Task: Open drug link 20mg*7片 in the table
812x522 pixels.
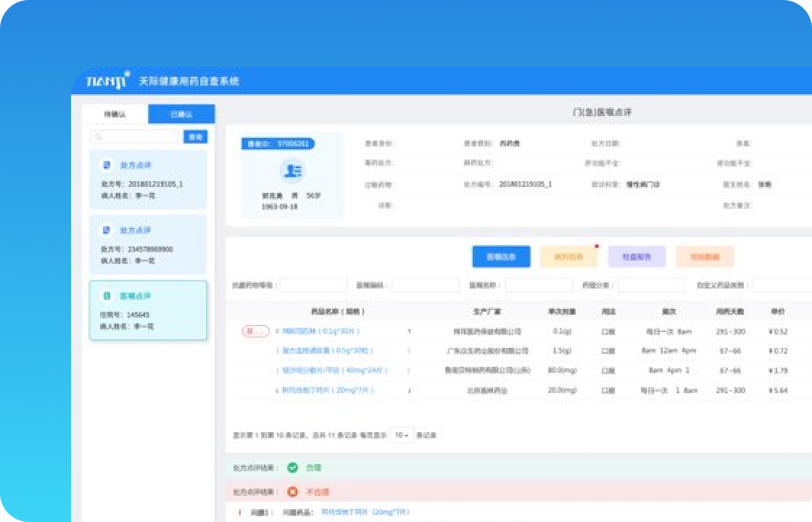Action: click(327, 390)
